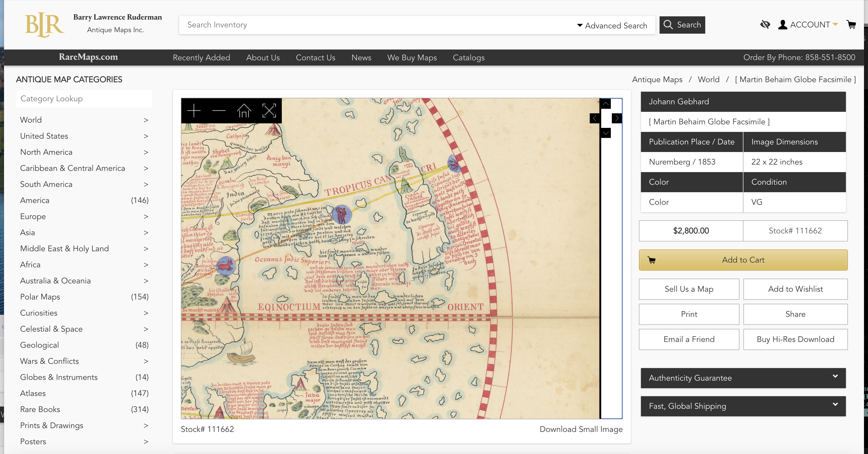Viewport: 868px width, 454px height.
Task: Print the map listing
Action: [689, 314]
